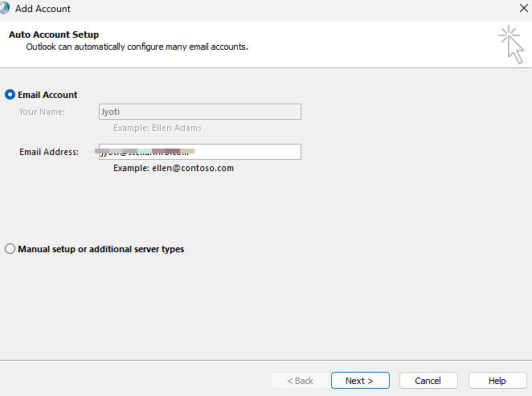The height and width of the screenshot is (396, 532).
Task: Click the 'Outlook can automatically configure' description
Action: coord(137,47)
